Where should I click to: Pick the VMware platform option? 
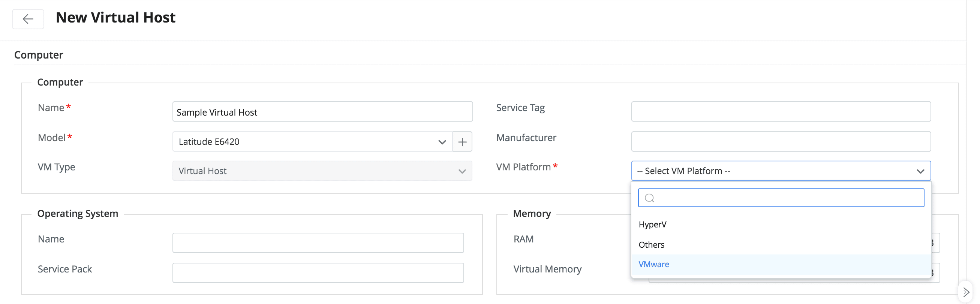tap(653, 264)
